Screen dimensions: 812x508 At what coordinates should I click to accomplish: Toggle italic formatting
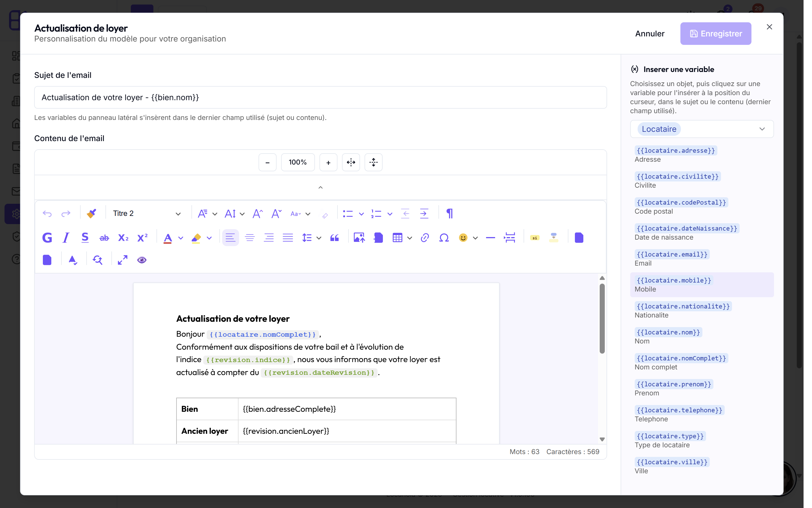click(66, 238)
